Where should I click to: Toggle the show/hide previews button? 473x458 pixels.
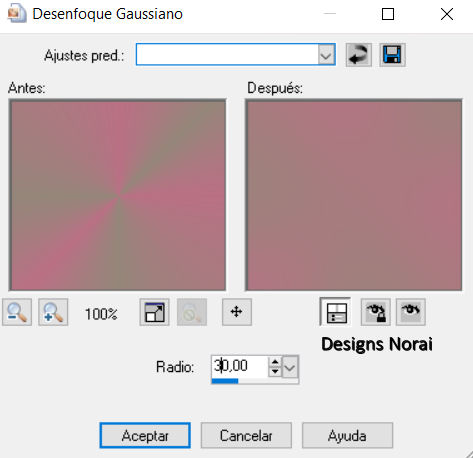[335, 312]
